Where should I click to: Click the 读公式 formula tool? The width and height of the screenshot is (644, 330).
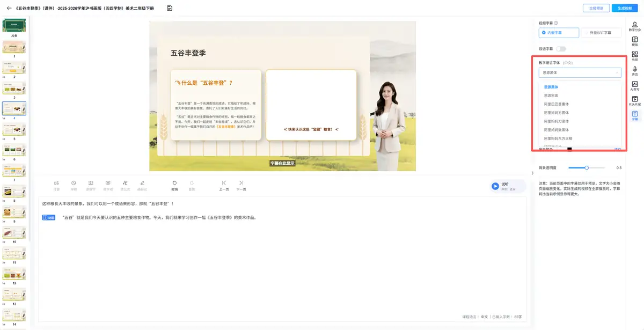(x=125, y=186)
